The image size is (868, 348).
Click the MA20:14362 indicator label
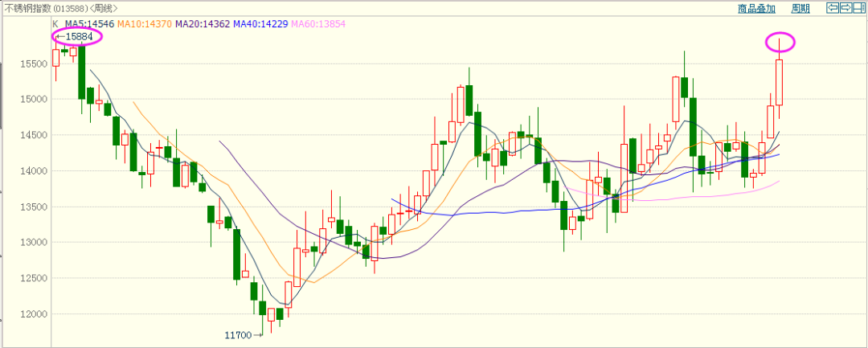click(203, 24)
